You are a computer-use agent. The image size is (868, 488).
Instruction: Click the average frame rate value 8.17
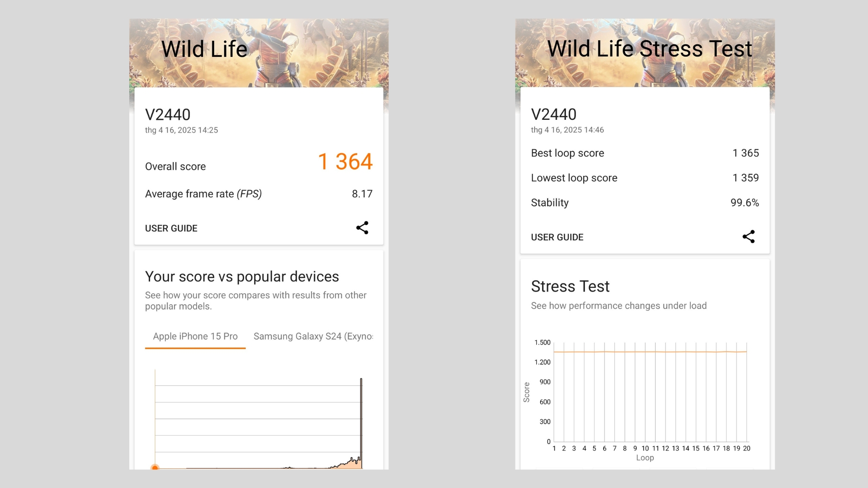click(x=362, y=194)
